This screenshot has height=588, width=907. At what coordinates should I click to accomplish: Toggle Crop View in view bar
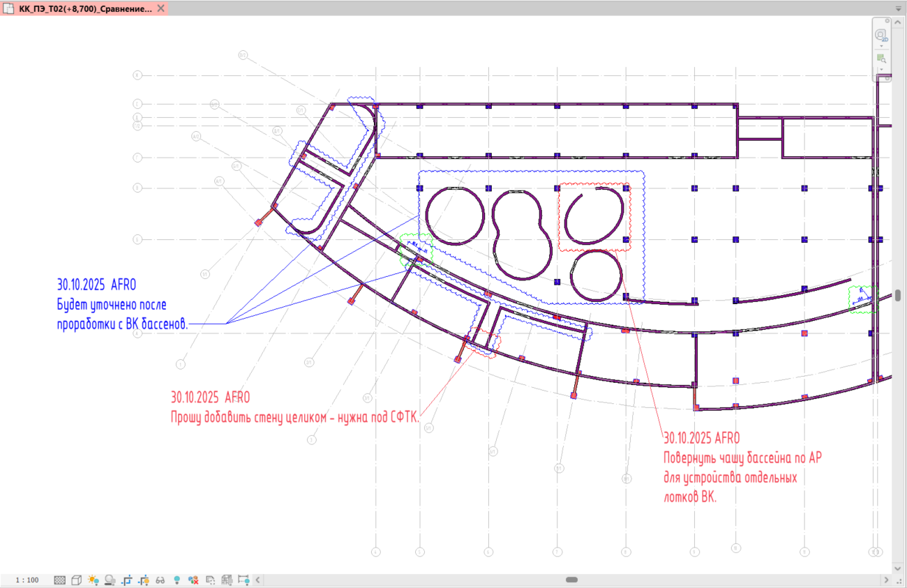127,580
